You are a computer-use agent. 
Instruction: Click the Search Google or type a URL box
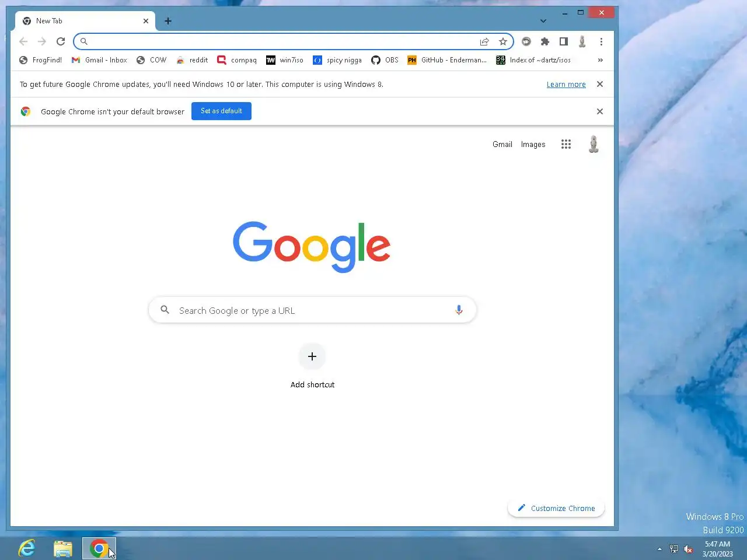tap(313, 310)
